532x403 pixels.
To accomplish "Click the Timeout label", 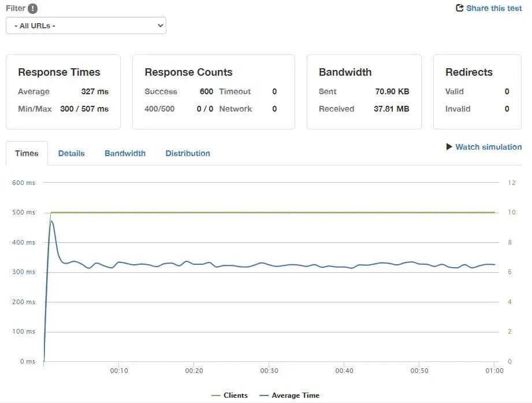I will click(x=235, y=91).
